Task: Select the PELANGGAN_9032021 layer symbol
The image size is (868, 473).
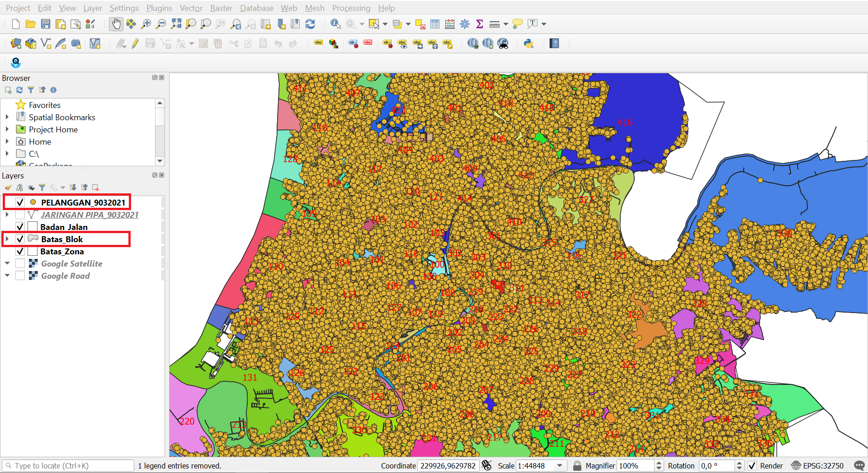Action: (x=33, y=202)
